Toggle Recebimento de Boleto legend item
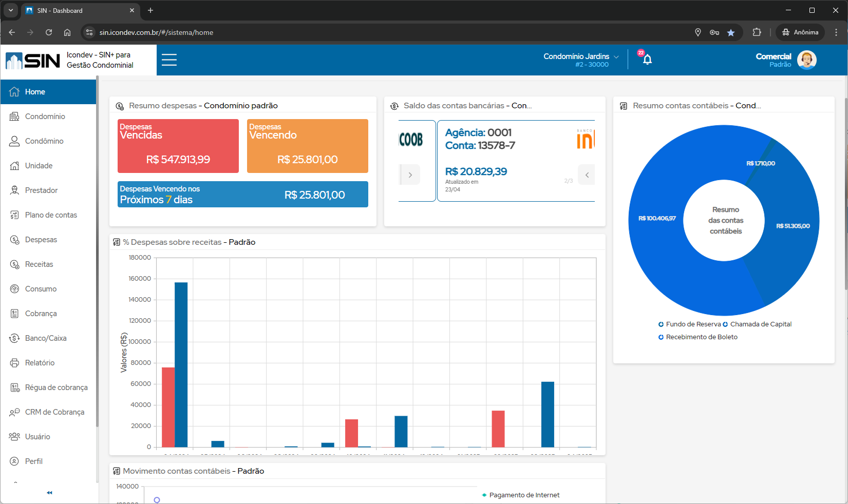The image size is (848, 504). (x=698, y=337)
